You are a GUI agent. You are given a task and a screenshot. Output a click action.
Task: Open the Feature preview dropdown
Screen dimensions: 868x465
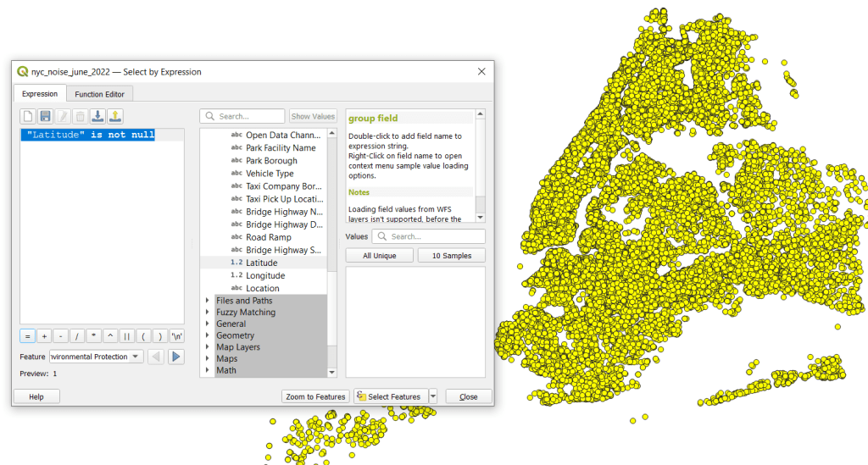click(x=136, y=357)
